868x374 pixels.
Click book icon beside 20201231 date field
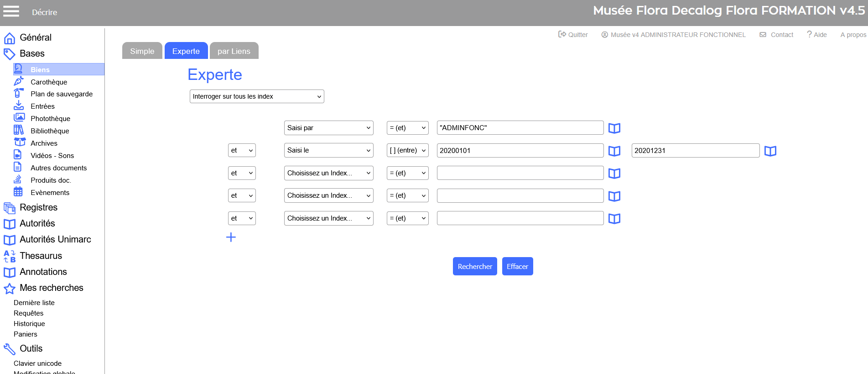coord(770,151)
